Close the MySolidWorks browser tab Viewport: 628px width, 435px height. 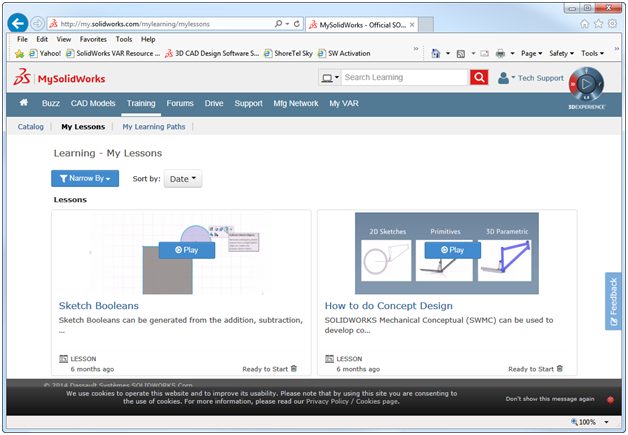(x=412, y=25)
